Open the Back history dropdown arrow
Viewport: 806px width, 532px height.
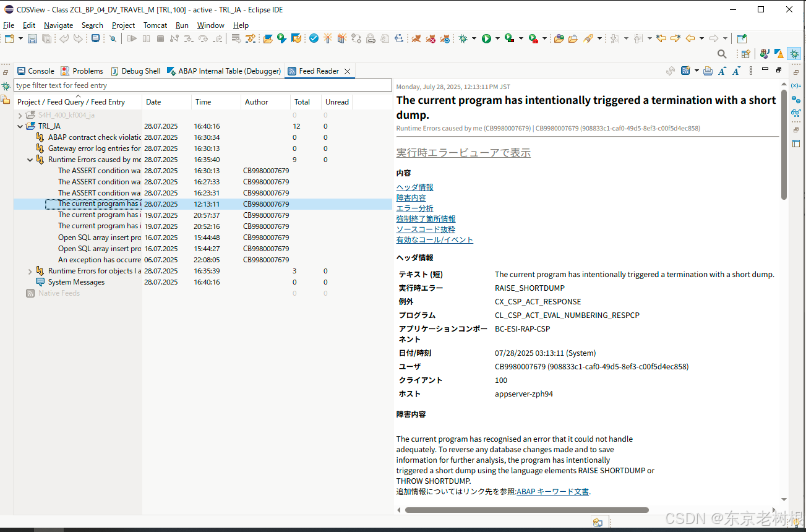point(702,38)
